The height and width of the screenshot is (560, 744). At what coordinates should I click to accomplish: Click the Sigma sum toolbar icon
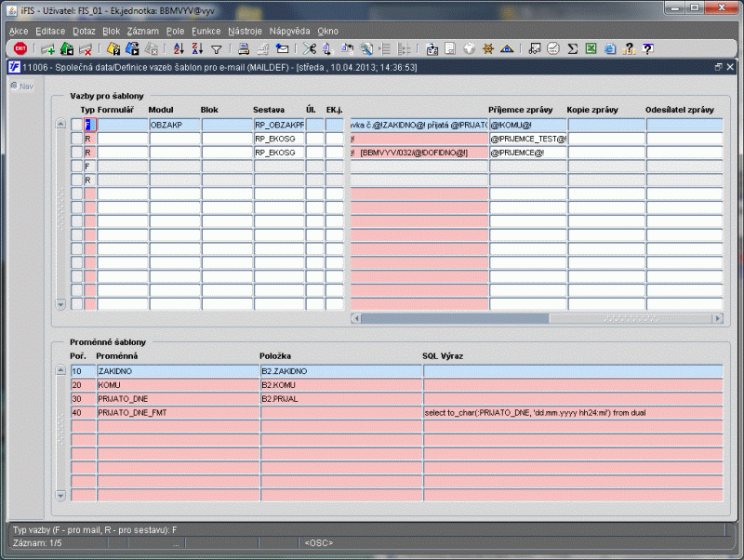[x=572, y=48]
